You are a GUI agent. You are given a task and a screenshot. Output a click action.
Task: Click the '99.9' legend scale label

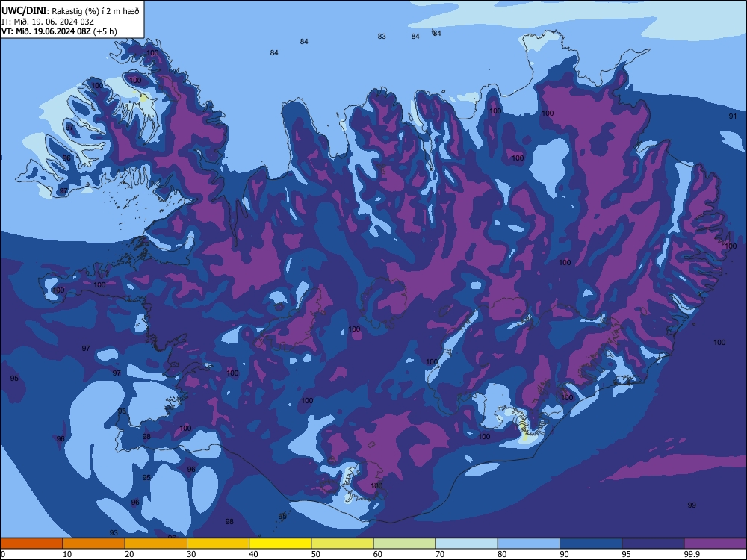click(692, 554)
